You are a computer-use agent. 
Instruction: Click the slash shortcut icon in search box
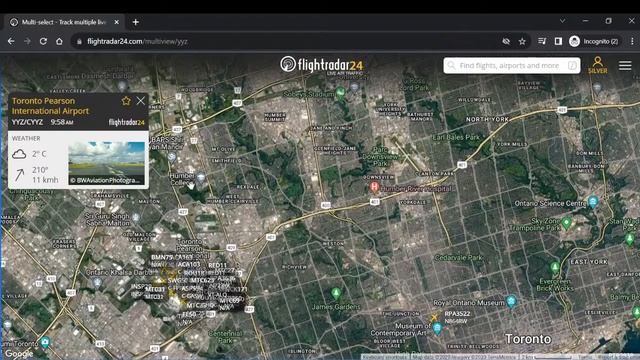(572, 65)
